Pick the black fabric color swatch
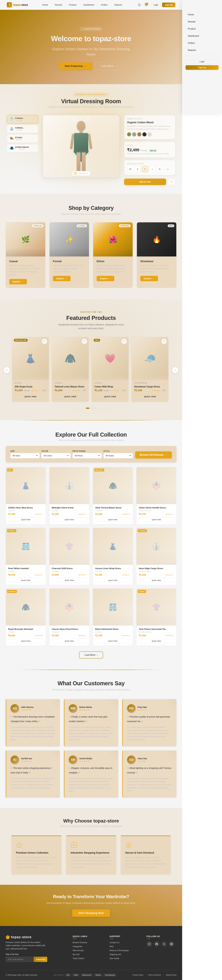 144,134
